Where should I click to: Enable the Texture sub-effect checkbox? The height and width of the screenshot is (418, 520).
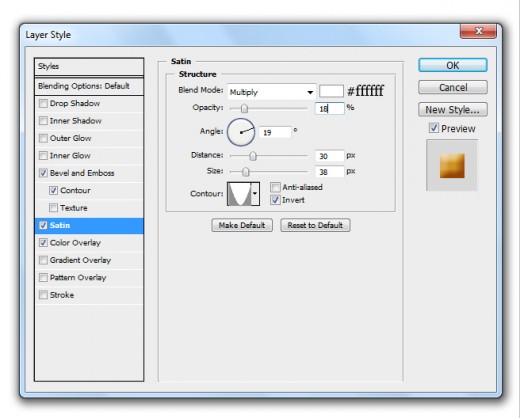(x=53, y=208)
